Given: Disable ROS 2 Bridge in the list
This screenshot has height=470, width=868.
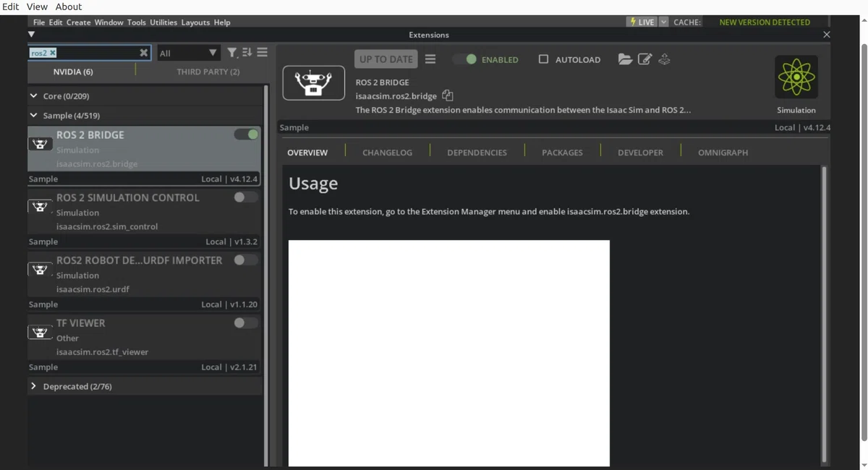Looking at the screenshot, I should tap(246, 134).
